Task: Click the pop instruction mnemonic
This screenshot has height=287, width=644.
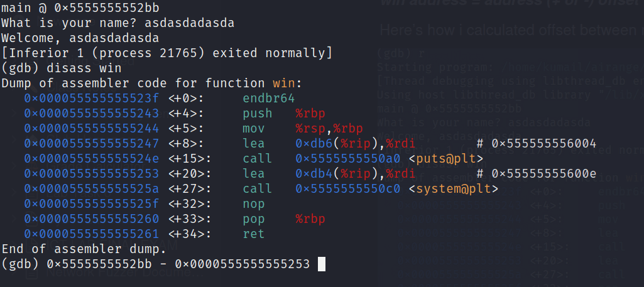Action: [253, 219]
